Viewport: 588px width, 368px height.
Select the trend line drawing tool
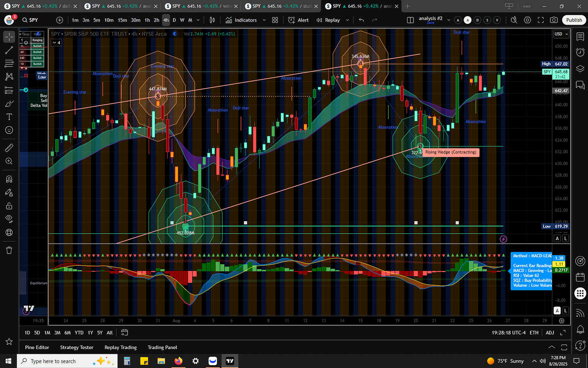pyautogui.click(x=9, y=50)
